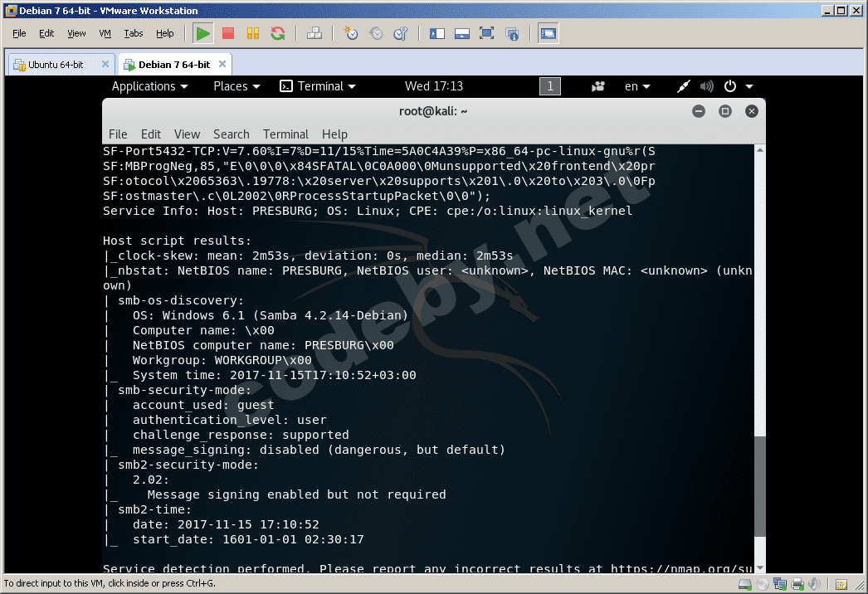868x594 pixels.
Task: Click the 'Workgroup: WORKGROUP' line
Action: 222,360
